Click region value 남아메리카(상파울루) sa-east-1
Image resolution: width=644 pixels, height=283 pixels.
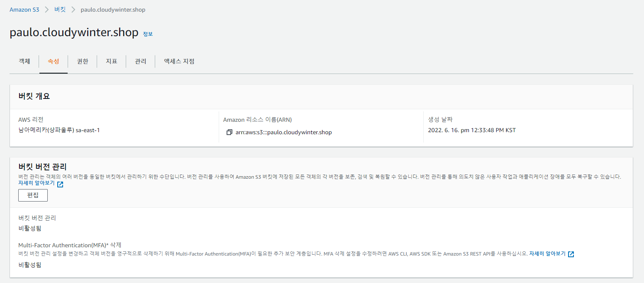tap(59, 130)
